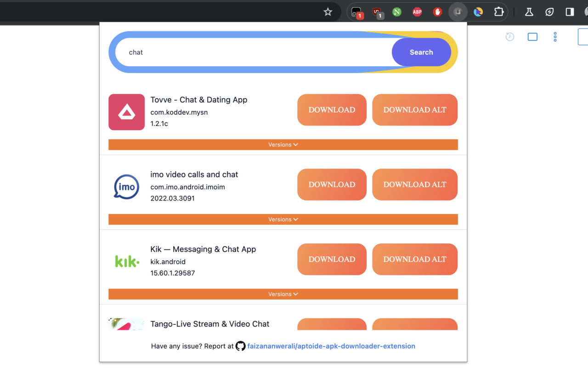Download the Tovve - Chat & Dating App
Image resolution: width=588 pixels, height=368 pixels.
click(x=332, y=110)
